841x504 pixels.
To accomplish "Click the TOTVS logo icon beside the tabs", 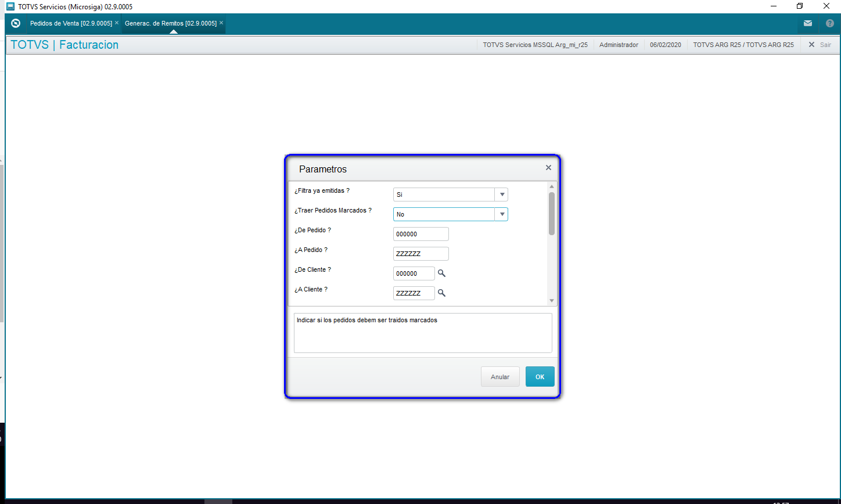I will [16, 23].
